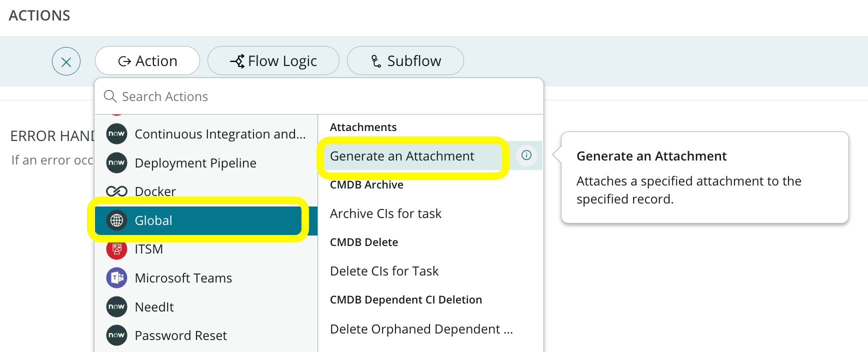This screenshot has width=868, height=352.
Task: Choose the Subflow button
Action: point(405,61)
